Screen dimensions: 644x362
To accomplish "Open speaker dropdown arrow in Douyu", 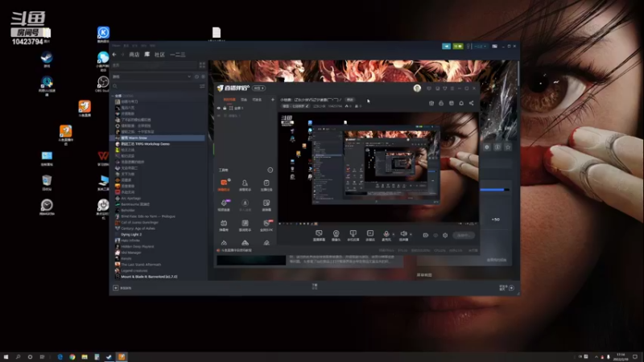I will click(411, 234).
